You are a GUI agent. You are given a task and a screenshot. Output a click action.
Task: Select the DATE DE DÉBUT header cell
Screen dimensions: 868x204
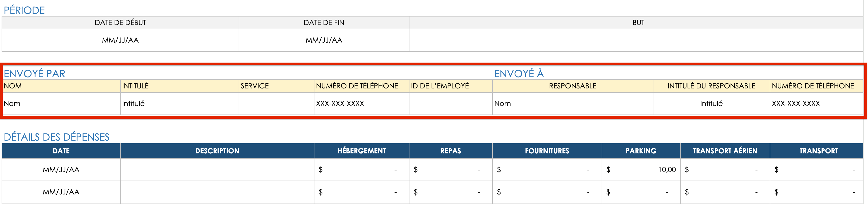120,23
